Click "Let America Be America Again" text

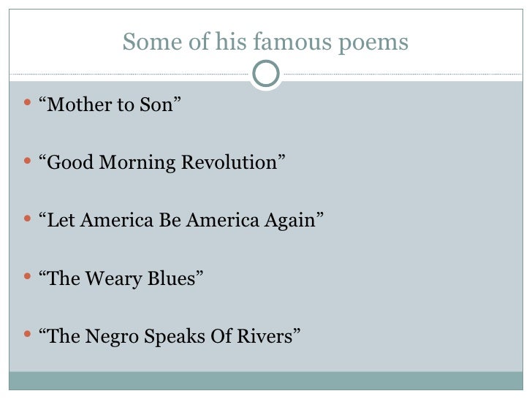pos(180,220)
